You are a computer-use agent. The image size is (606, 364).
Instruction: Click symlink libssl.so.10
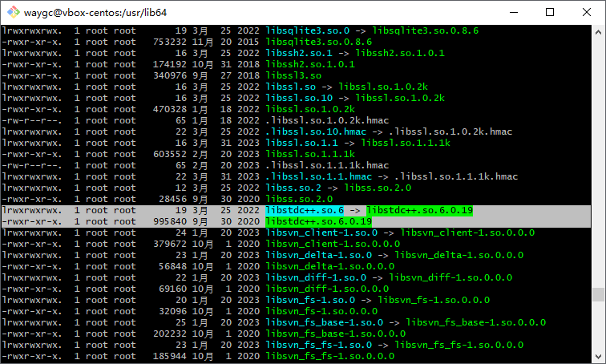299,98
